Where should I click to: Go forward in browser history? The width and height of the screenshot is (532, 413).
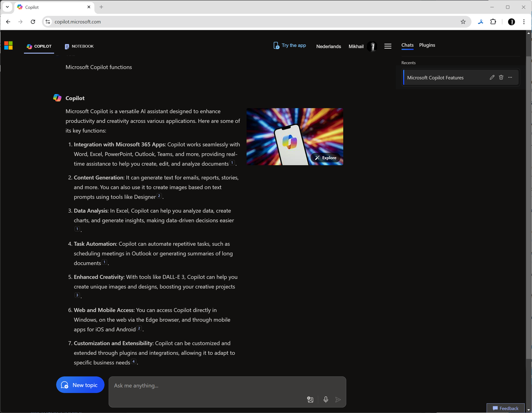click(20, 22)
